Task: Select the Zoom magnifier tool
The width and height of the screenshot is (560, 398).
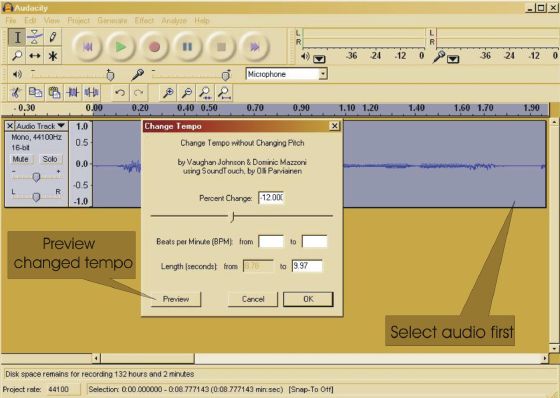Action: 17,56
